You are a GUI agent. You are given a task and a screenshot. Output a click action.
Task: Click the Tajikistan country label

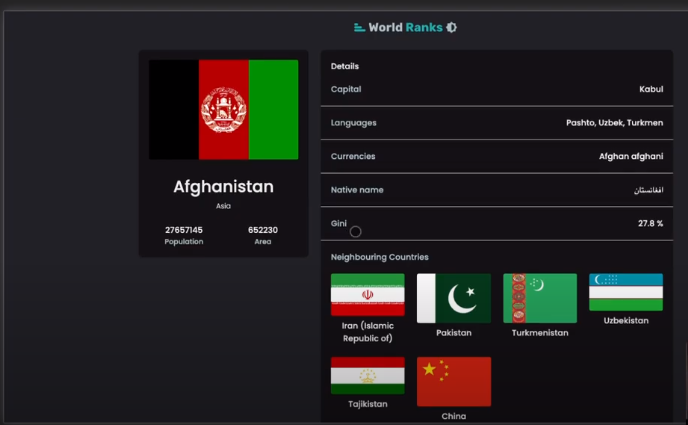tap(368, 404)
